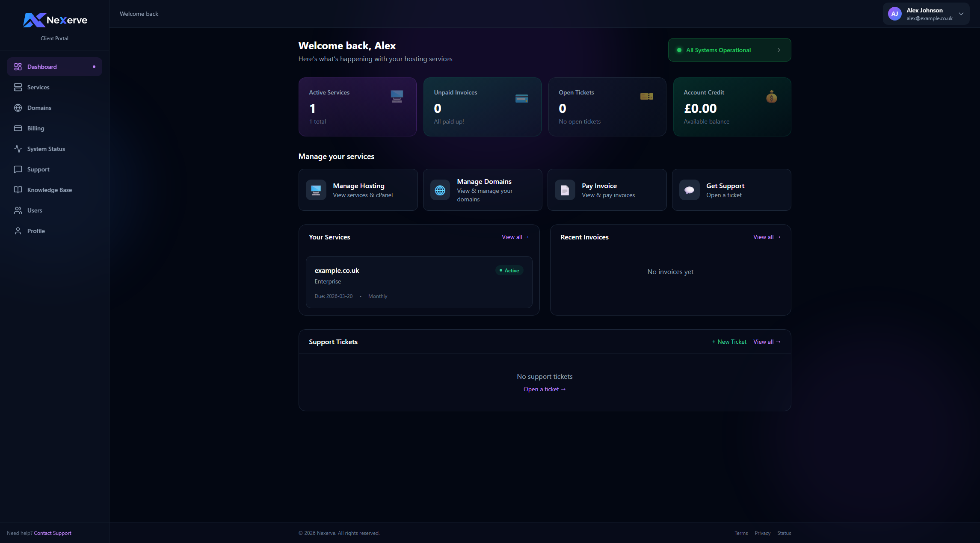Image resolution: width=980 pixels, height=543 pixels.
Task: Open the All Systems Operational status chevron
Action: coord(779,50)
